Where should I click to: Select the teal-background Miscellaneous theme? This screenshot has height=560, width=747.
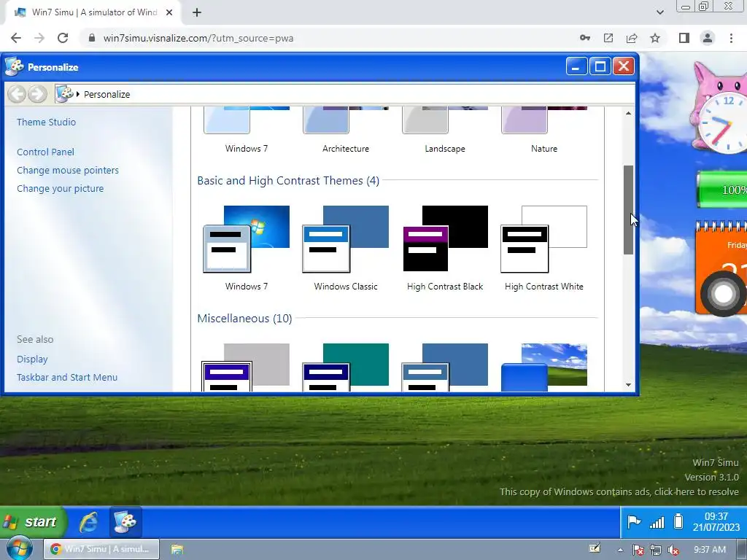click(345, 367)
